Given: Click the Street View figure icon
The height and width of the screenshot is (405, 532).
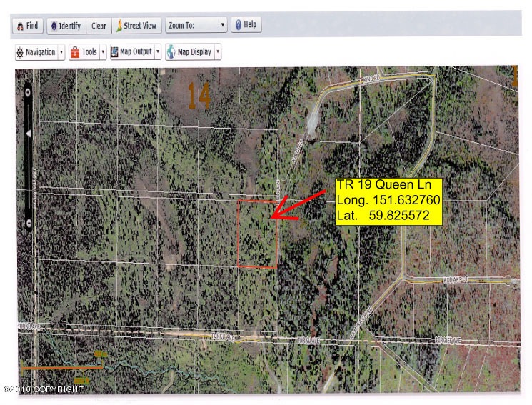Looking at the screenshot, I should (119, 26).
